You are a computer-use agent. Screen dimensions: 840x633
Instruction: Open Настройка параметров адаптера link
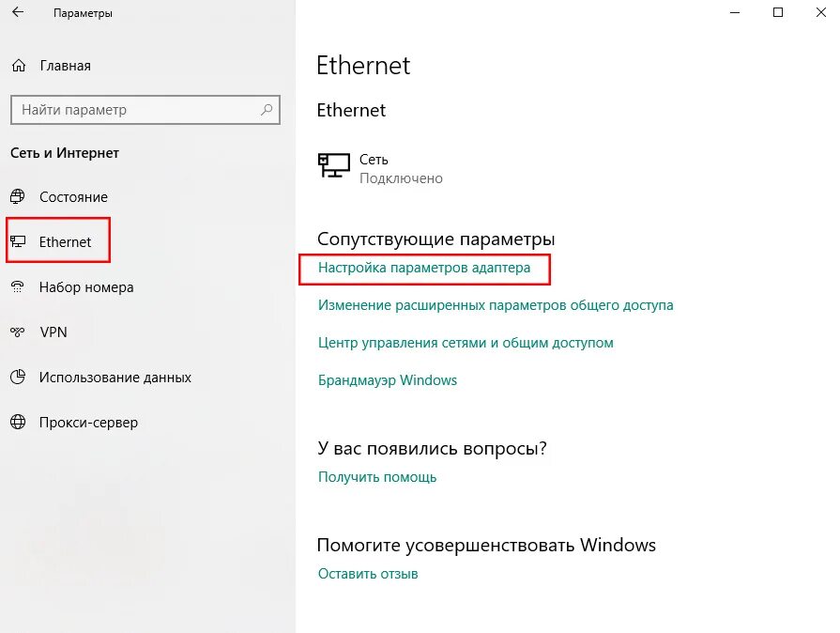tap(423, 268)
